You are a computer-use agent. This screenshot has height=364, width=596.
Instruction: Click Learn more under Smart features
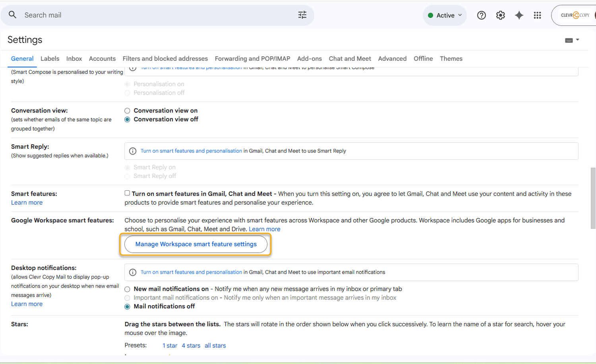click(27, 203)
